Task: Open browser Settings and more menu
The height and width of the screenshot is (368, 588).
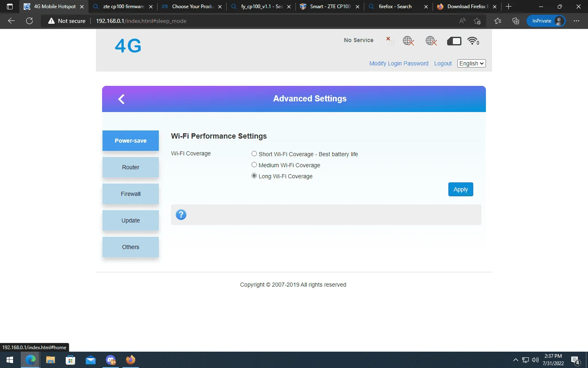Action: [x=577, y=21]
